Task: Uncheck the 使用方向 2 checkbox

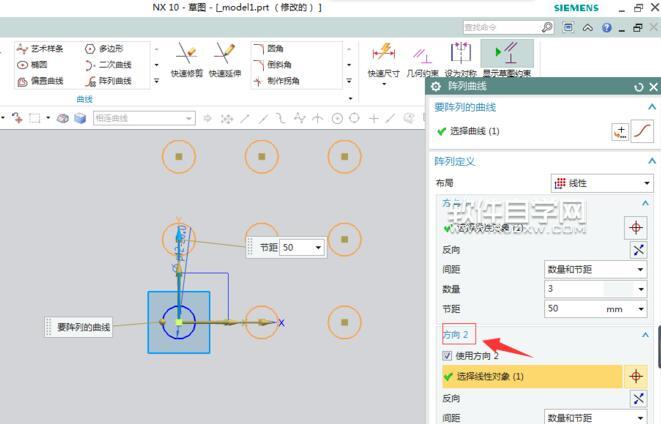Action: coord(447,356)
